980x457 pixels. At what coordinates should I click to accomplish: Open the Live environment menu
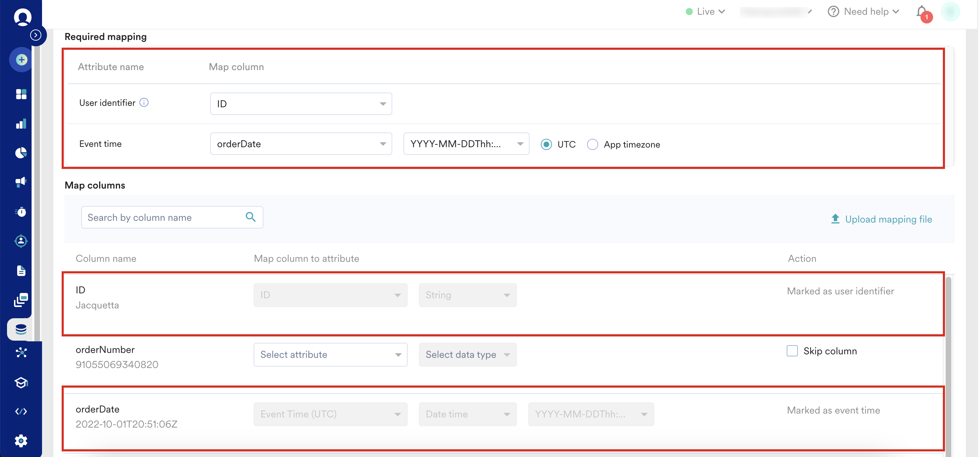point(705,12)
